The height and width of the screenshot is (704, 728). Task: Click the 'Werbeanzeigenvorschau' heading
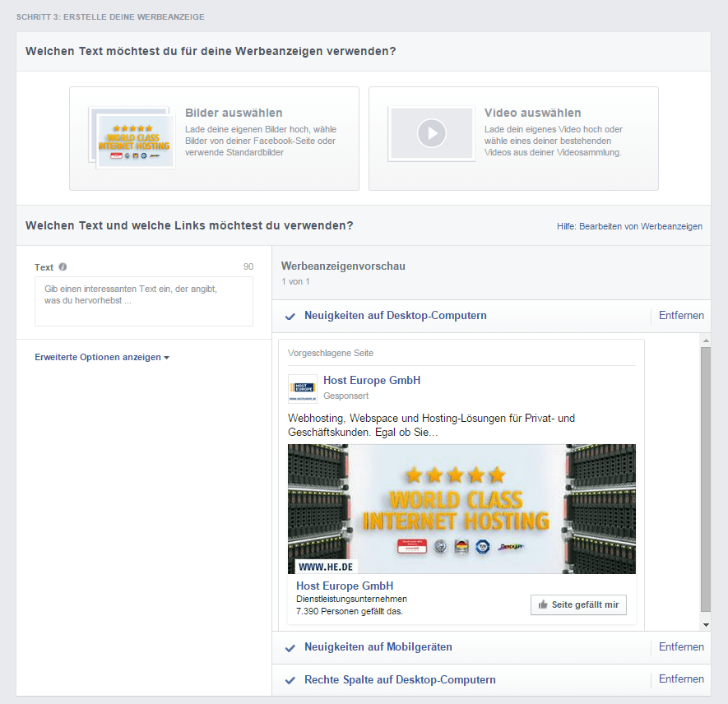click(343, 266)
